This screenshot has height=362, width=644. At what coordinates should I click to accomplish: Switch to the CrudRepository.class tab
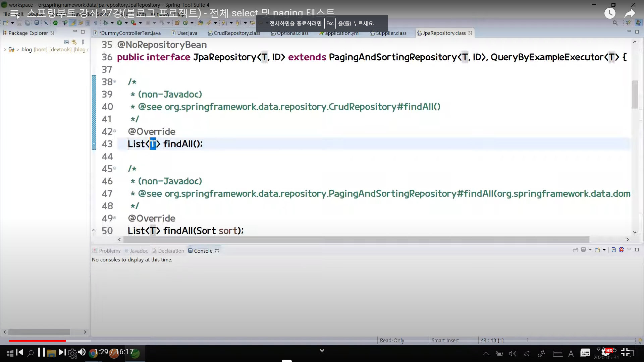[x=236, y=33]
